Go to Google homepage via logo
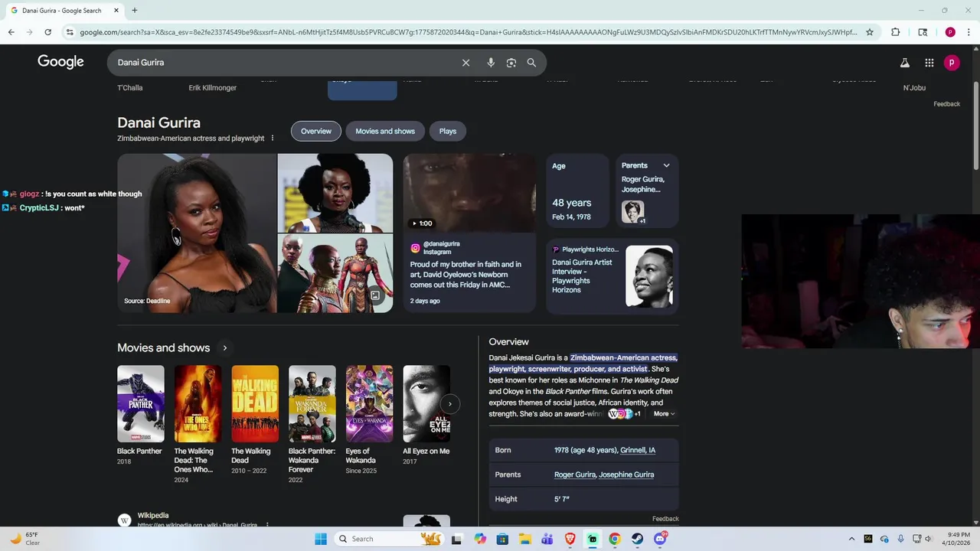 (x=60, y=62)
